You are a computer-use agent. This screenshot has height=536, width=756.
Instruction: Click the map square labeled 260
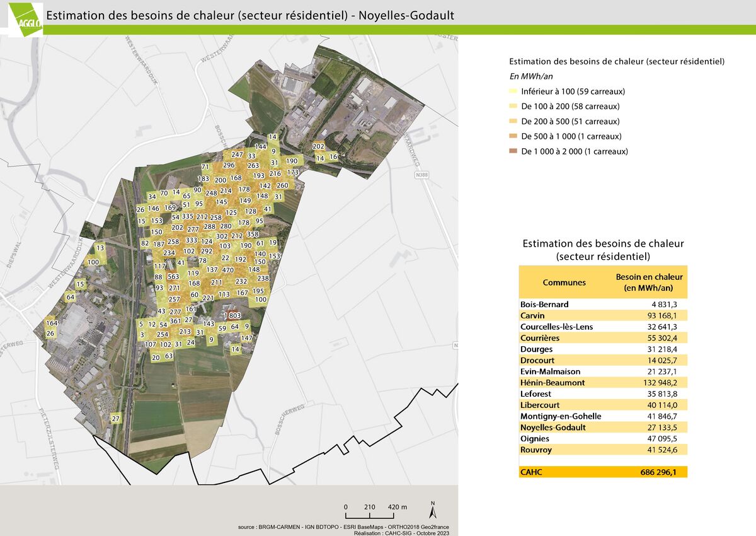click(x=282, y=185)
